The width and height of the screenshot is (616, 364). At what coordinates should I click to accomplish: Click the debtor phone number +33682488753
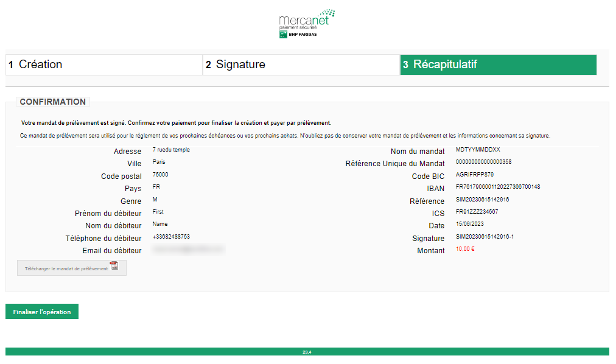click(172, 236)
